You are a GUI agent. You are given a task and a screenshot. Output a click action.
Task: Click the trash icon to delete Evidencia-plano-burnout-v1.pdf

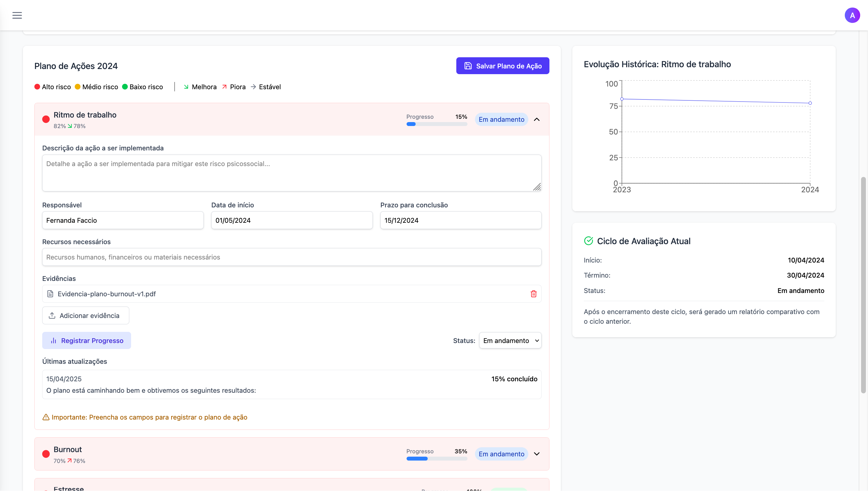(534, 294)
